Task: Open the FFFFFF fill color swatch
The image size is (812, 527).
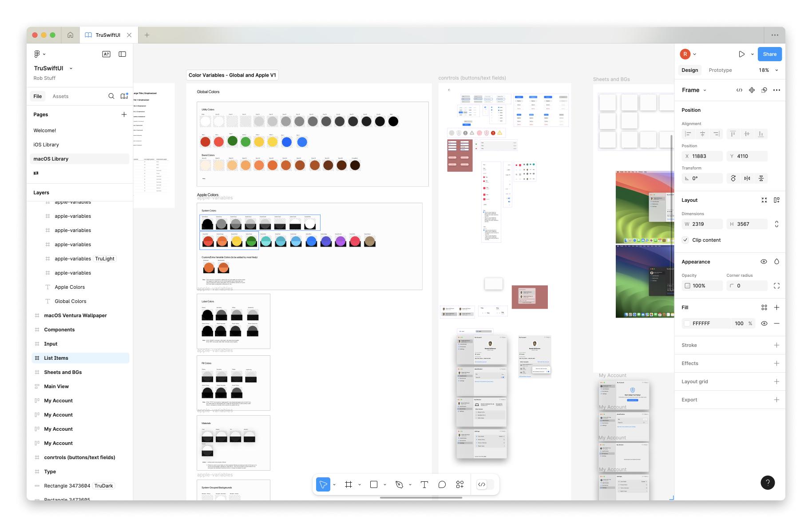Action: point(687,323)
